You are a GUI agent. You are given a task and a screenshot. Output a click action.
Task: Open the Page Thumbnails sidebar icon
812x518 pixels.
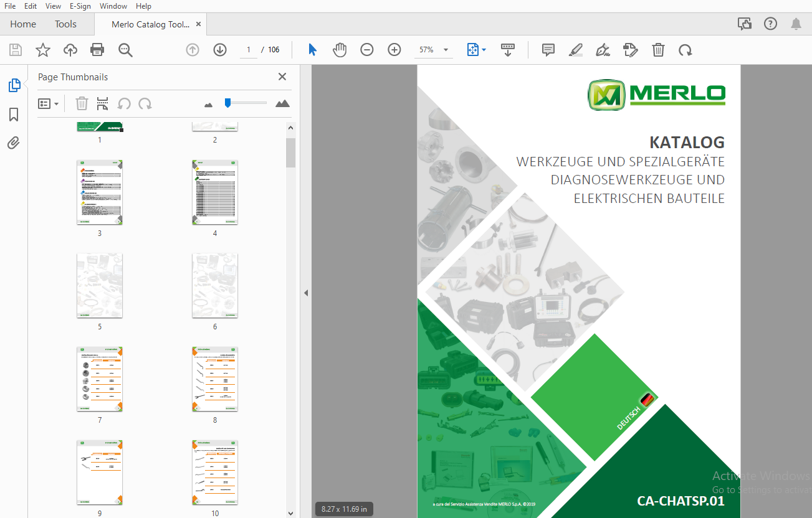pyautogui.click(x=14, y=85)
